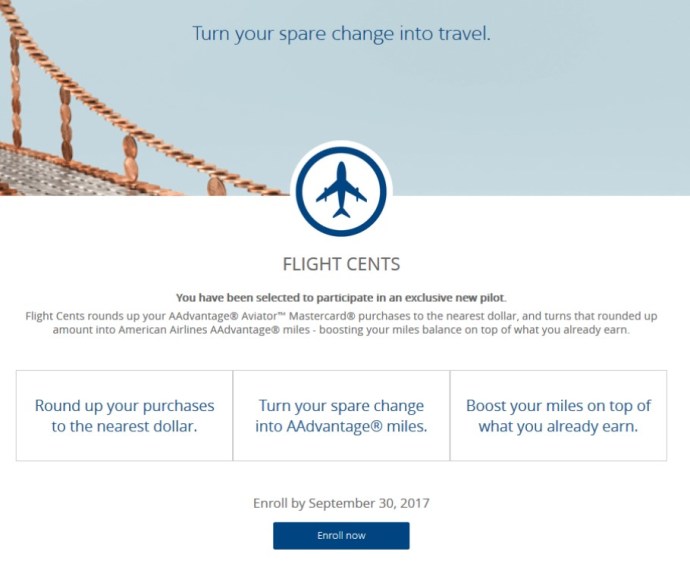Screen dimensions: 690x573
Task: Click the "Enroll by September 30, 2017" text
Action: coord(341,502)
